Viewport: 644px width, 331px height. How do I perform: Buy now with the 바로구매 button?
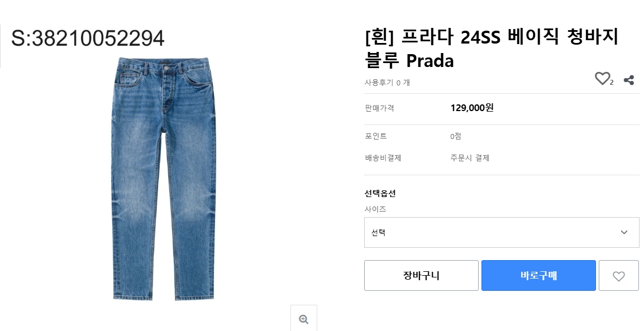pos(538,276)
